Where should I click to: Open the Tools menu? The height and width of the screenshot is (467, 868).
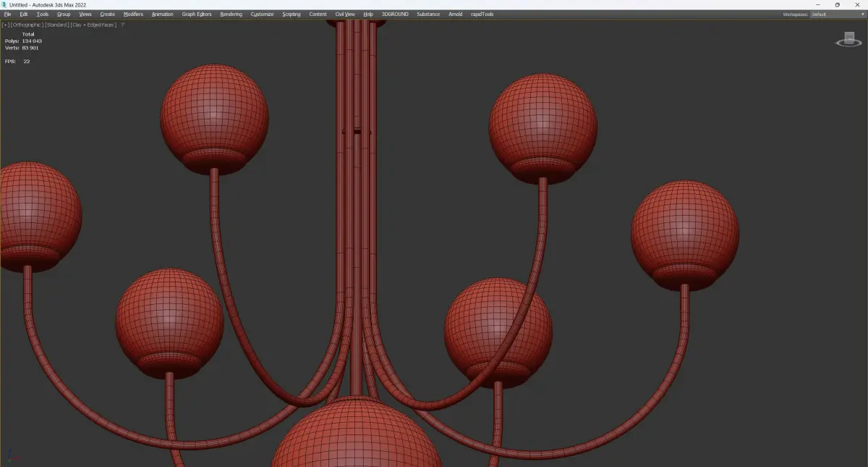pos(43,14)
